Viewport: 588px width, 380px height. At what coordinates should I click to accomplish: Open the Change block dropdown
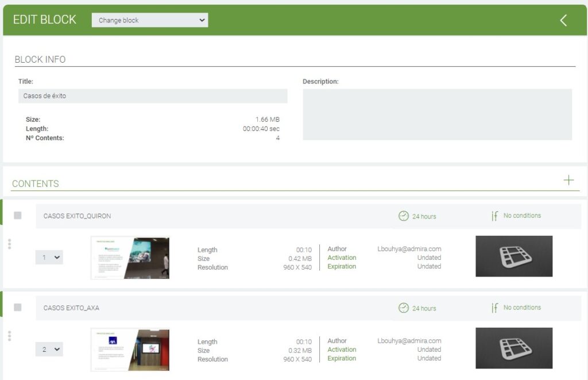[x=150, y=20]
